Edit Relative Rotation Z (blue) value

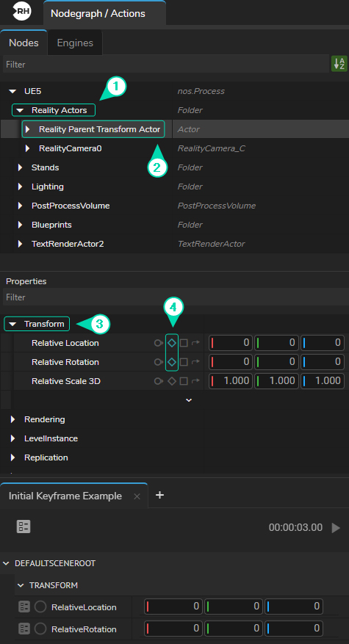(323, 362)
